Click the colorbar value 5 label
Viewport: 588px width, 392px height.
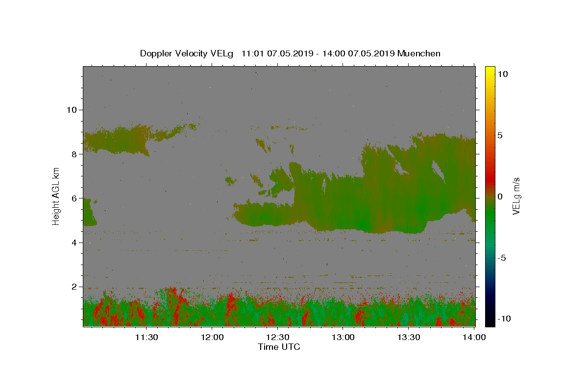500,135
